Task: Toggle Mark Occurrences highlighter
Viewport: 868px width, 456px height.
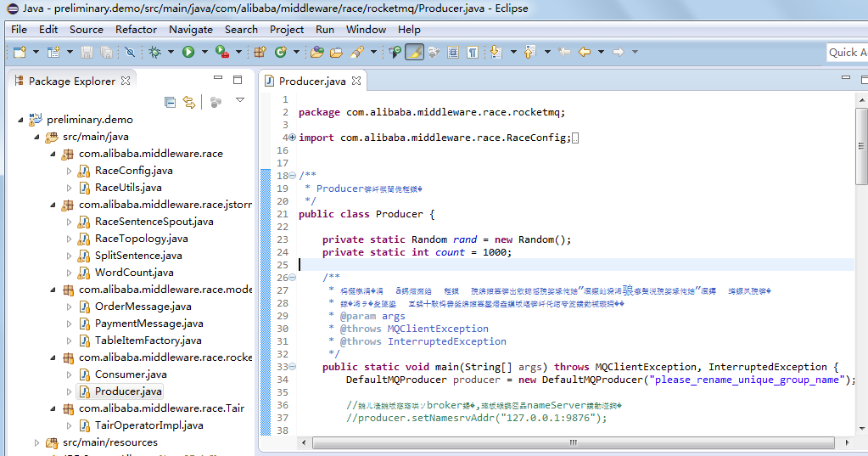Action: (414, 52)
